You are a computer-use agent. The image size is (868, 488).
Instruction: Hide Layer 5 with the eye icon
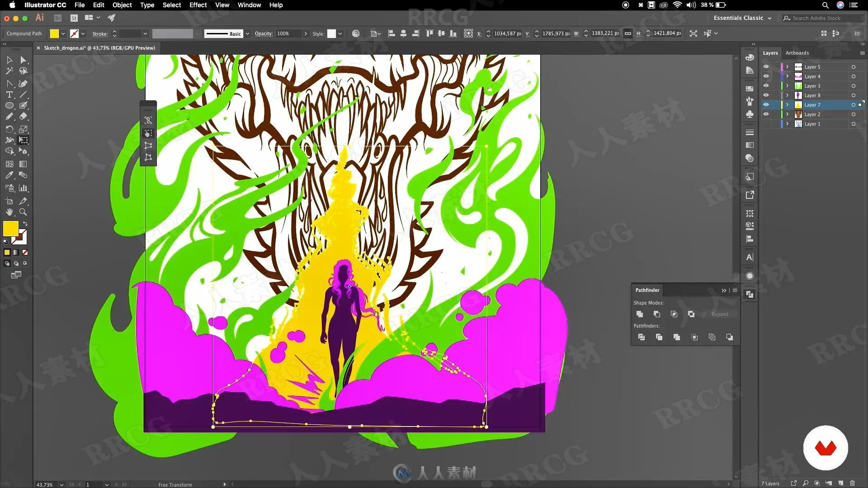click(766, 67)
